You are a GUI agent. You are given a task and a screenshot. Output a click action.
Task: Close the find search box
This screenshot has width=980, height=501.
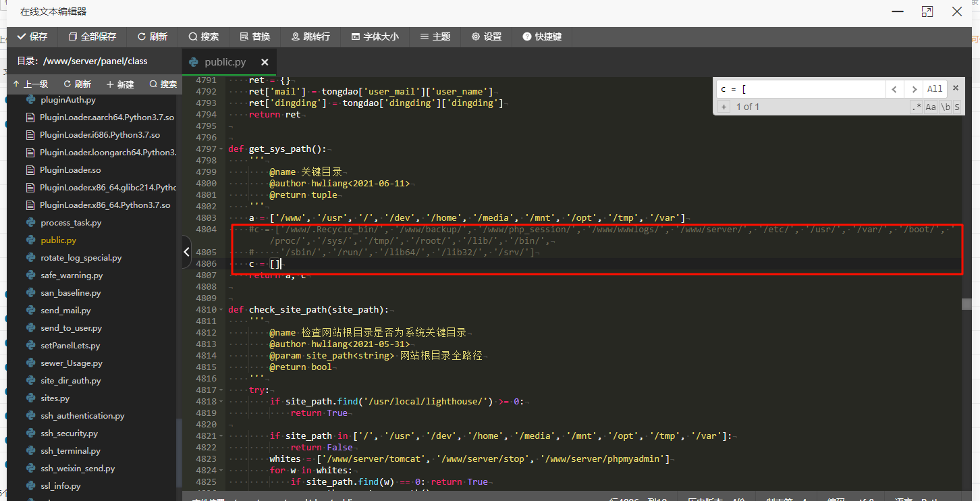(x=956, y=88)
